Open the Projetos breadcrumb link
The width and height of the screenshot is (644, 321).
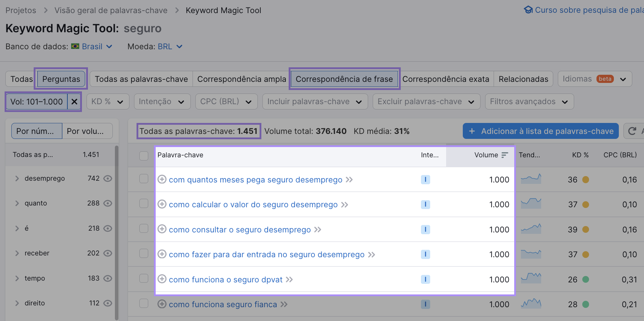pyautogui.click(x=21, y=10)
